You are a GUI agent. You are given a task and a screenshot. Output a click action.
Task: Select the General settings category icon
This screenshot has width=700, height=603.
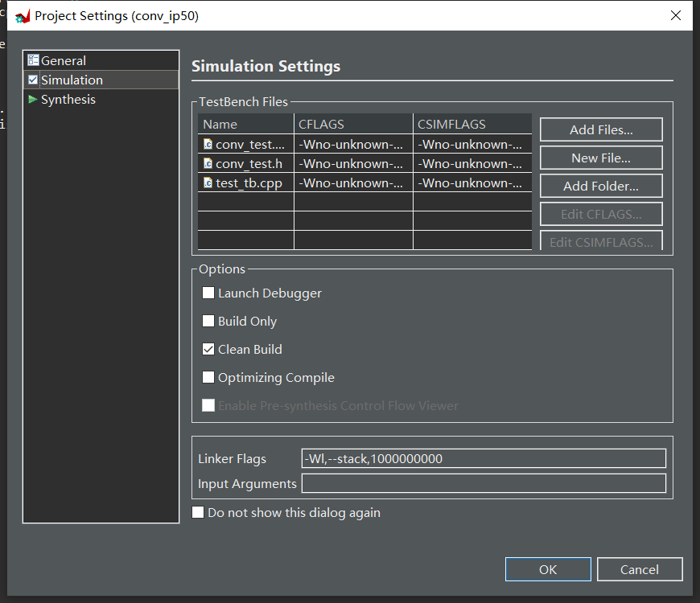33,59
